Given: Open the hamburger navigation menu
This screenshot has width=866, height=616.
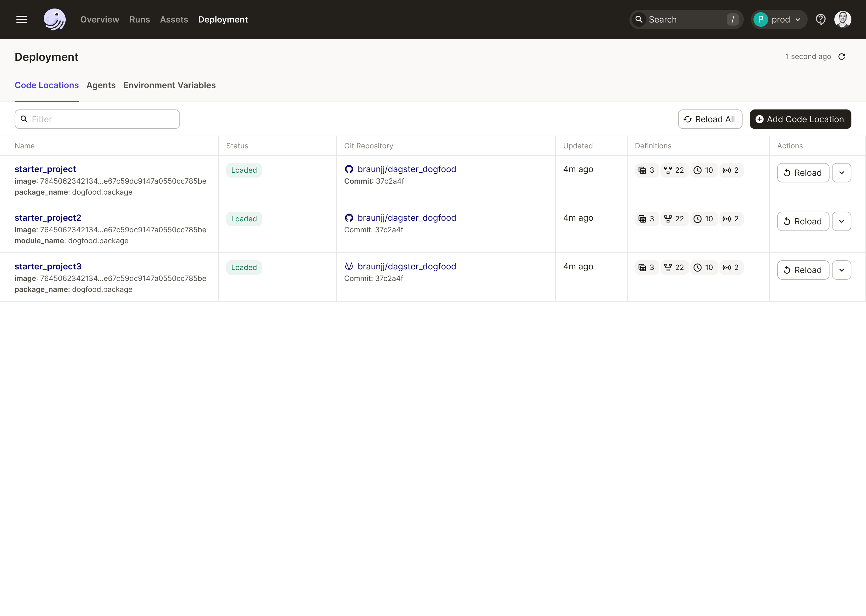Looking at the screenshot, I should [22, 19].
